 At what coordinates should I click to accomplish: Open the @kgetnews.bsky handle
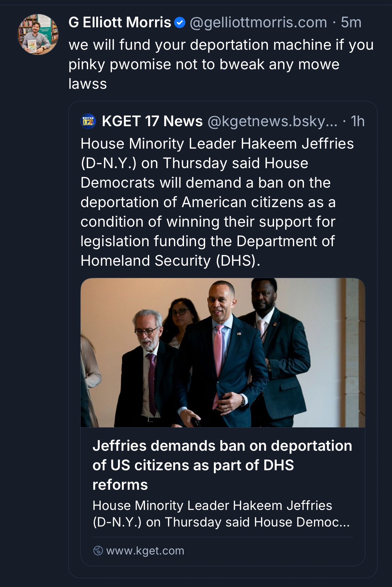272,121
